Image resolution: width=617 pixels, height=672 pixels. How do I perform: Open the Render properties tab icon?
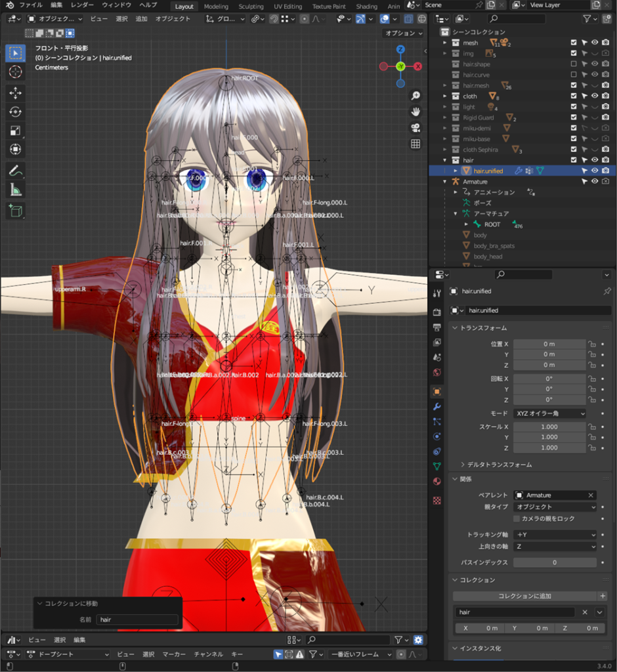(437, 312)
